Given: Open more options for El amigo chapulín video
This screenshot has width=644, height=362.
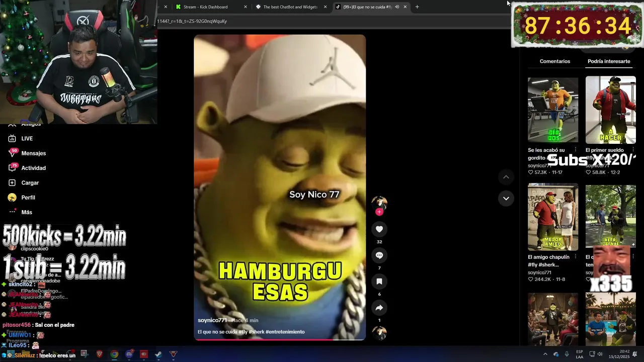Looking at the screenshot, I should (576, 257).
